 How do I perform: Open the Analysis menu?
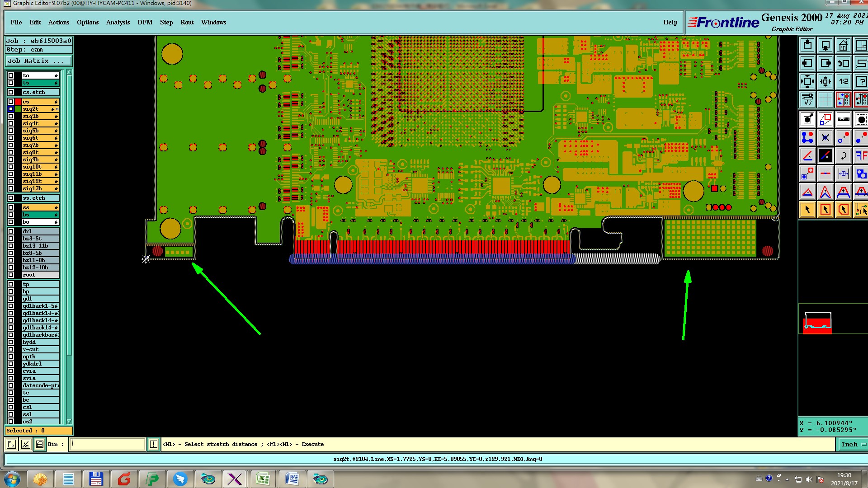point(118,22)
